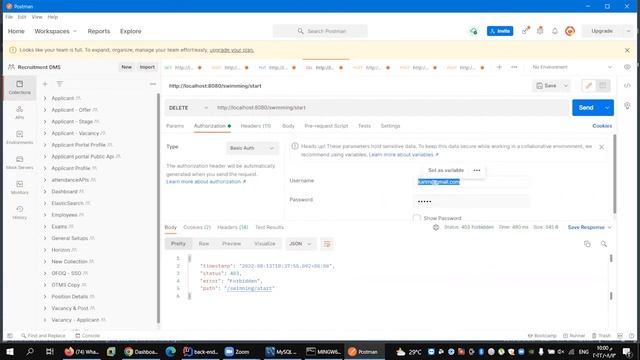Tick the Show Password checkbox
Image resolution: width=640 pixels, height=360 pixels.
(416, 218)
